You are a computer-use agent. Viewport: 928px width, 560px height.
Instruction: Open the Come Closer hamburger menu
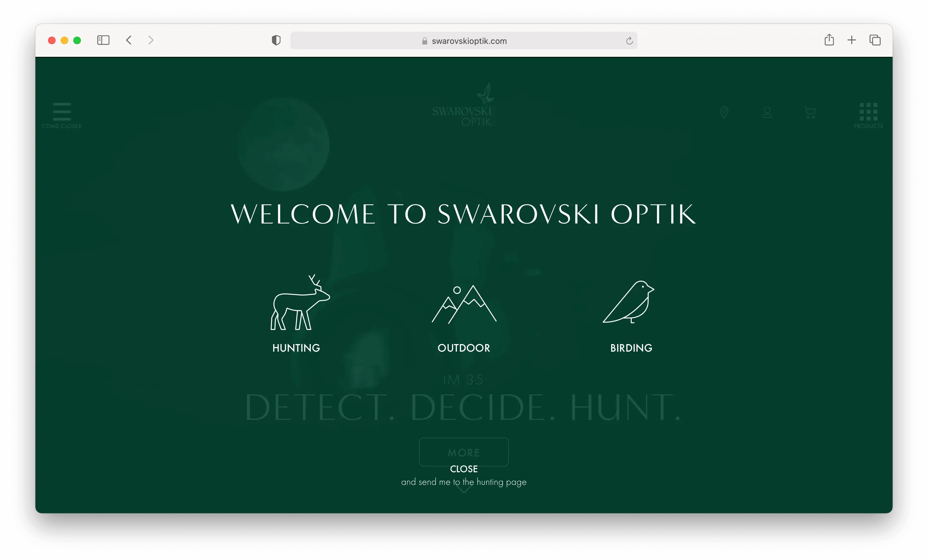pos(62,112)
